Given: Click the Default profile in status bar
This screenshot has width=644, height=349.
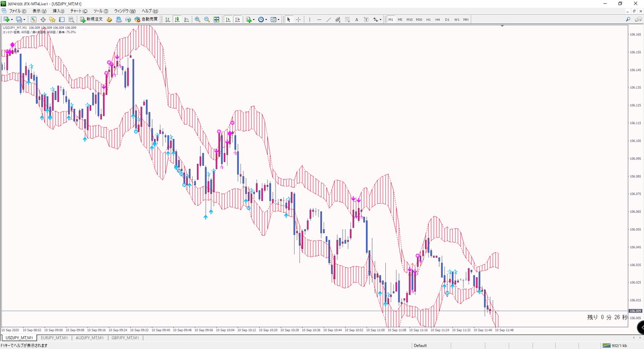Looking at the screenshot, I should (x=420, y=346).
